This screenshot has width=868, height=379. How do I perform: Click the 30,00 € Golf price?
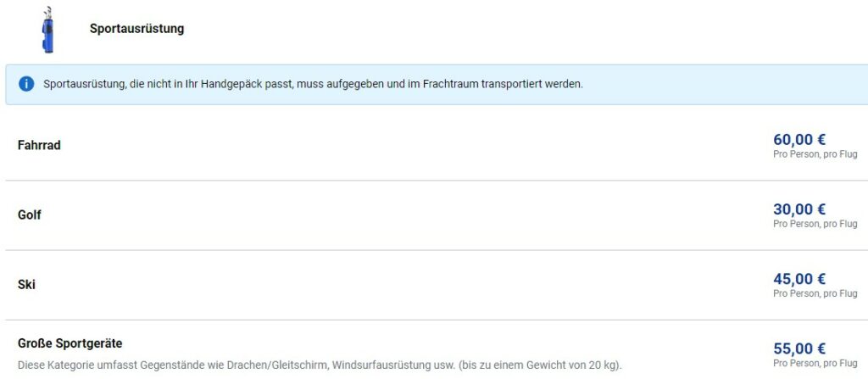[799, 209]
